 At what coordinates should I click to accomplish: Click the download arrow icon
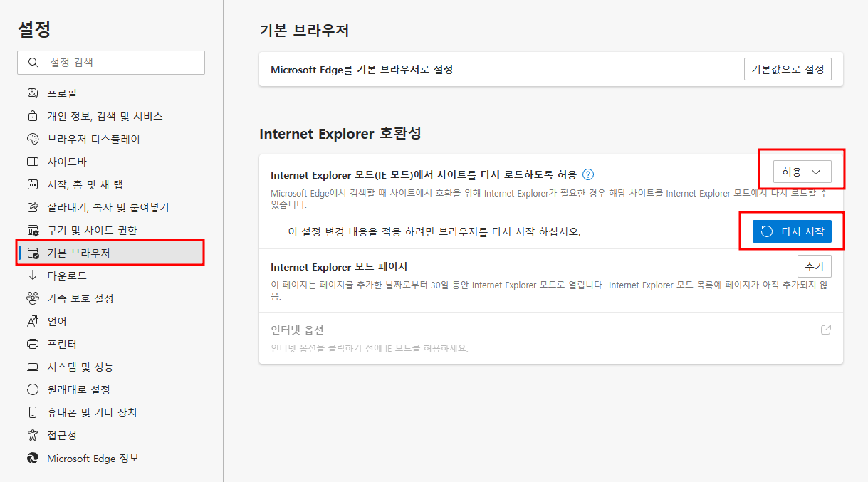pos(32,276)
